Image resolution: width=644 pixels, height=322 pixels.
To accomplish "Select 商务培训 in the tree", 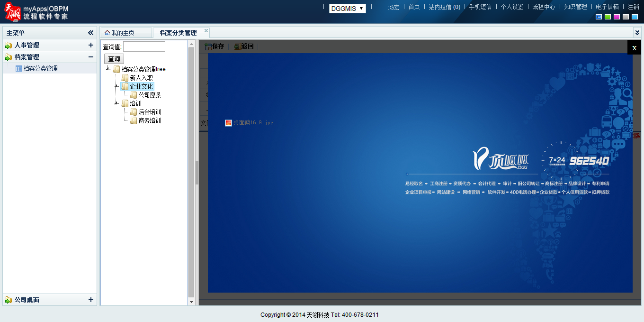I will (150, 120).
